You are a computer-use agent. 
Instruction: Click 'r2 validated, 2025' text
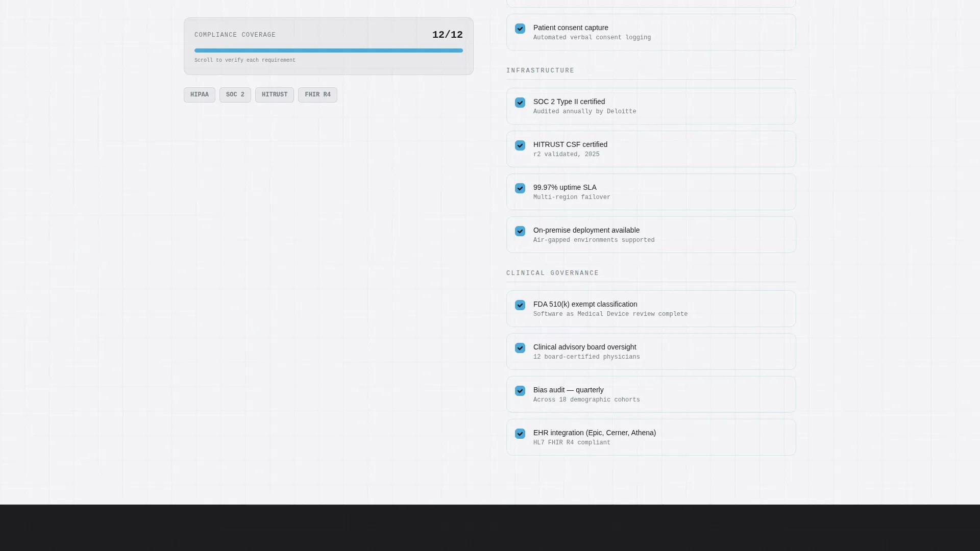567,155
